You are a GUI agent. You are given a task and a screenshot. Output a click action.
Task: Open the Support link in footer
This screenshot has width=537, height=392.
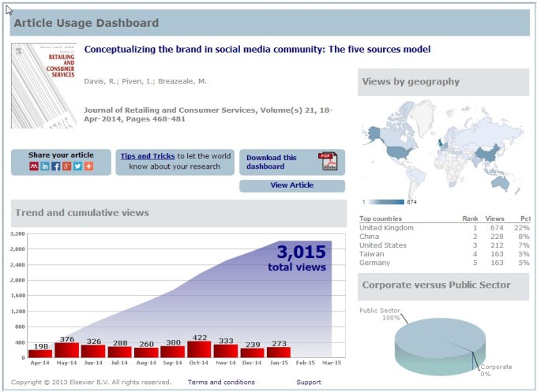309,382
